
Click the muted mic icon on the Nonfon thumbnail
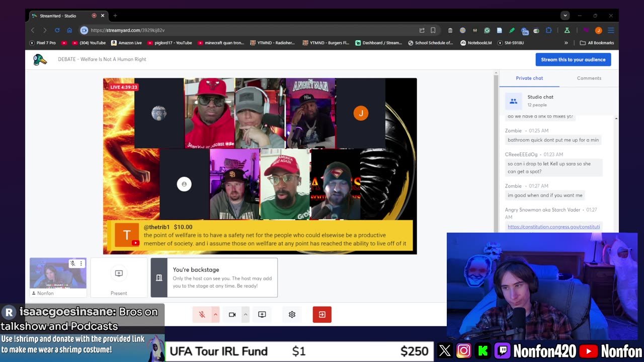click(73, 263)
